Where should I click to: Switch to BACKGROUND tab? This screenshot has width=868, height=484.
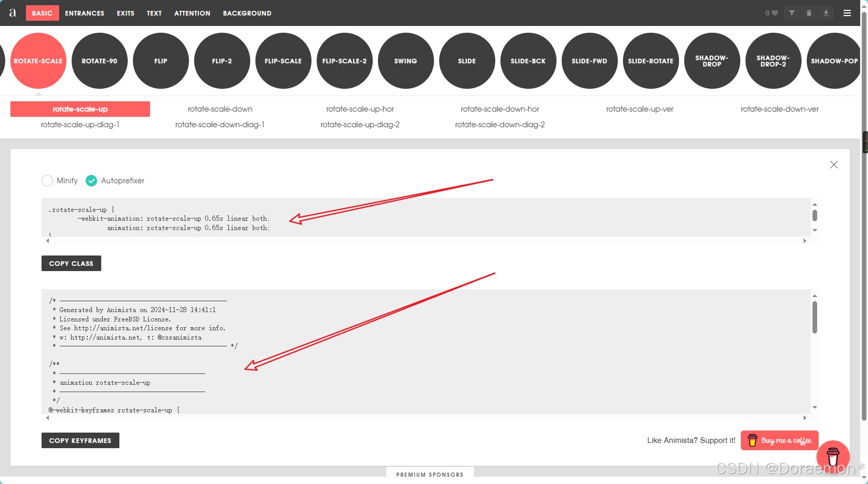click(247, 13)
